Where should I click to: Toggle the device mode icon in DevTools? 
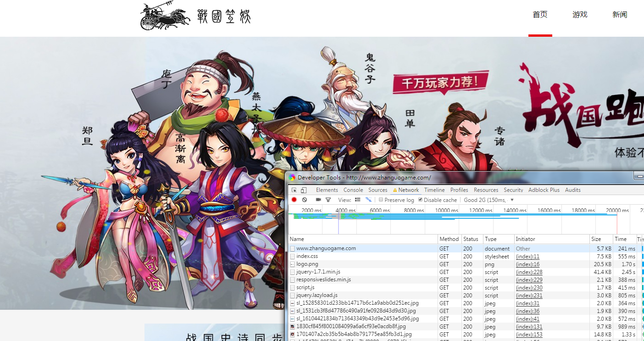tap(303, 190)
